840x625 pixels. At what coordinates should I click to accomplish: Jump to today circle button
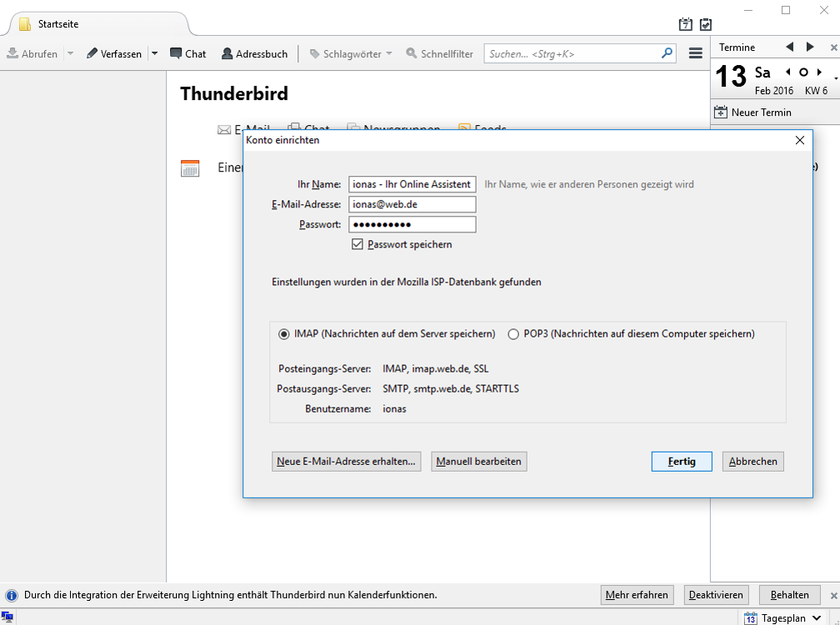[803, 72]
